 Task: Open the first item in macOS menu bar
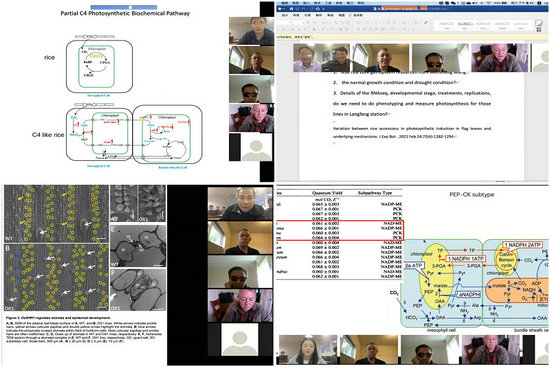pyautogui.click(x=284, y=3)
